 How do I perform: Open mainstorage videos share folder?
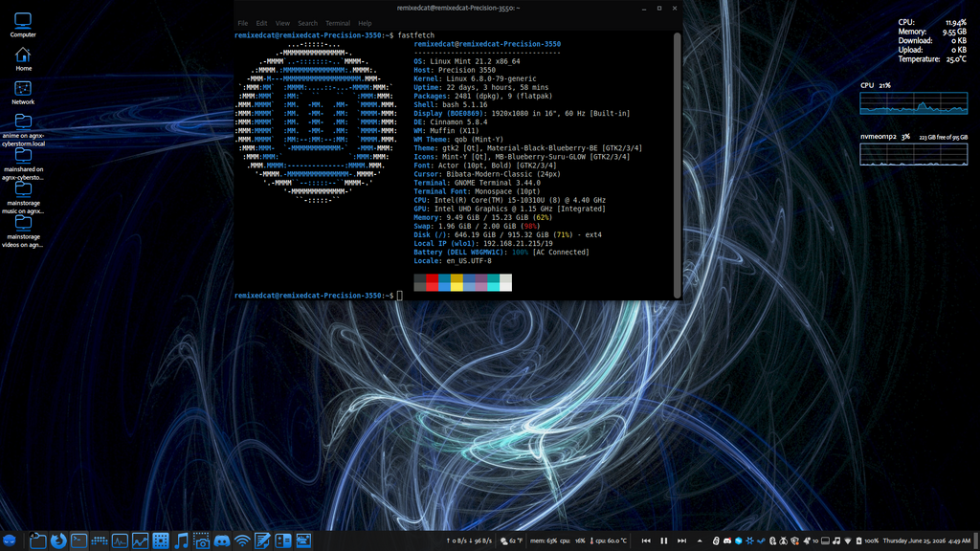click(23, 231)
